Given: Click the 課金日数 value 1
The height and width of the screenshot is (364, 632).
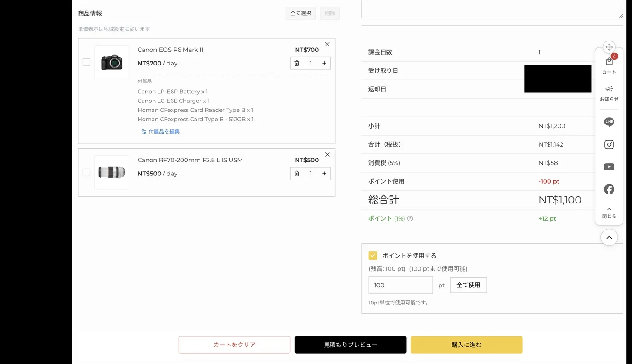Looking at the screenshot, I should (x=539, y=52).
